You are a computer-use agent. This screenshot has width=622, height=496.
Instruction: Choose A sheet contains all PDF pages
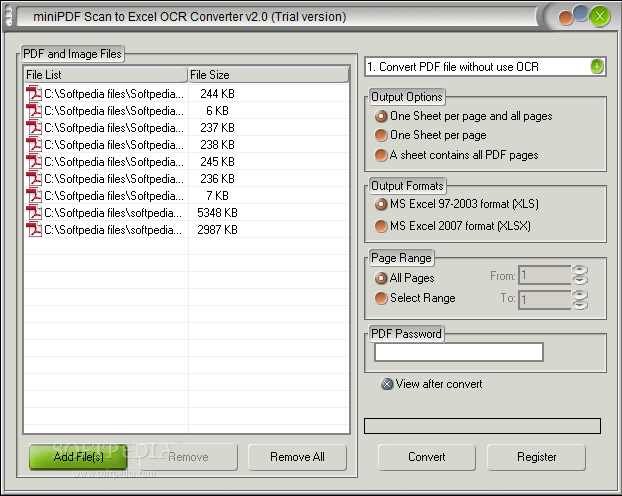pos(457,155)
